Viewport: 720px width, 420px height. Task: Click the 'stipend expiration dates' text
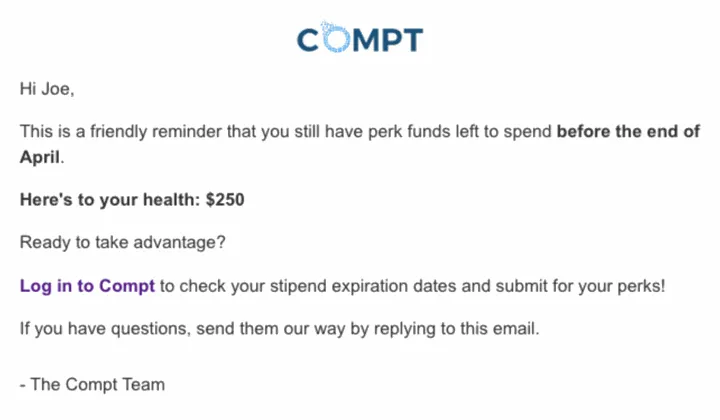click(363, 286)
